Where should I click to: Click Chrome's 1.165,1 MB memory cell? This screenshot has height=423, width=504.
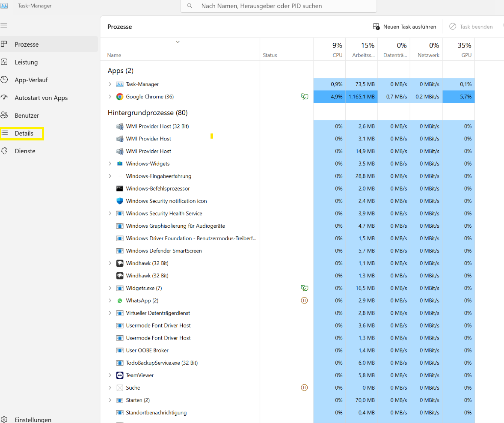coord(362,96)
